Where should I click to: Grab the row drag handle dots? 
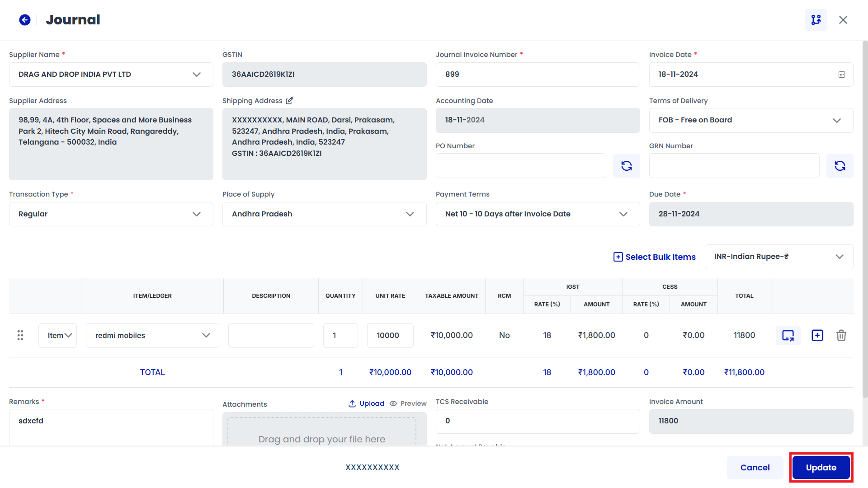point(20,335)
